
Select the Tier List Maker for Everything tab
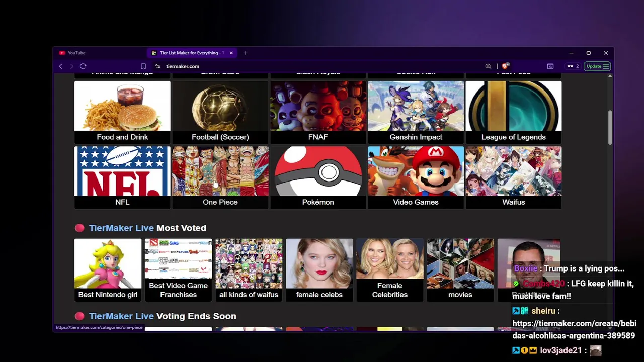[x=193, y=53]
